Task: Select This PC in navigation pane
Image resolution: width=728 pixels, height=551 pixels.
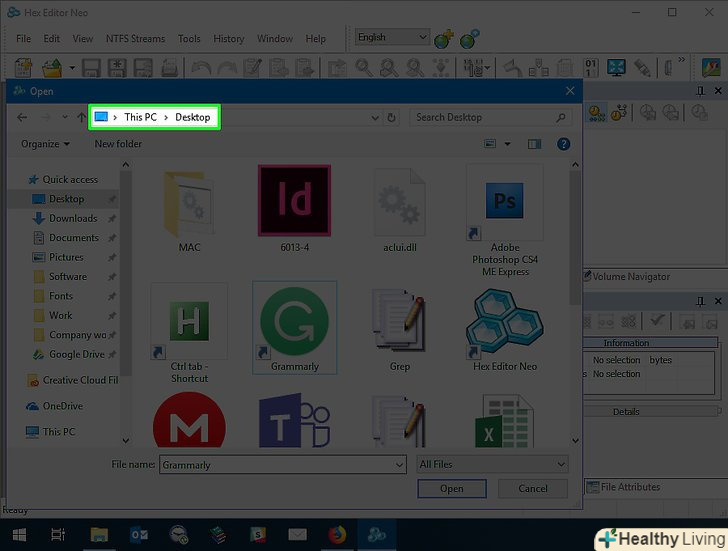Action: click(x=50, y=432)
